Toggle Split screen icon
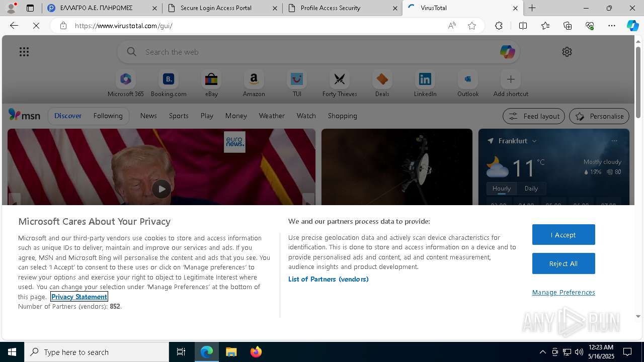644x362 pixels. (523, 26)
